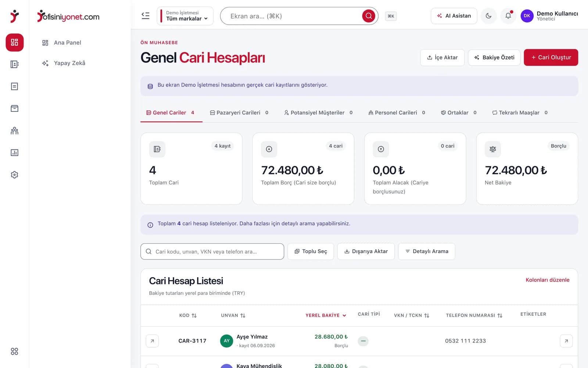Sort by the VKN / TCKN column
The image size is (588, 368).
pyautogui.click(x=412, y=315)
